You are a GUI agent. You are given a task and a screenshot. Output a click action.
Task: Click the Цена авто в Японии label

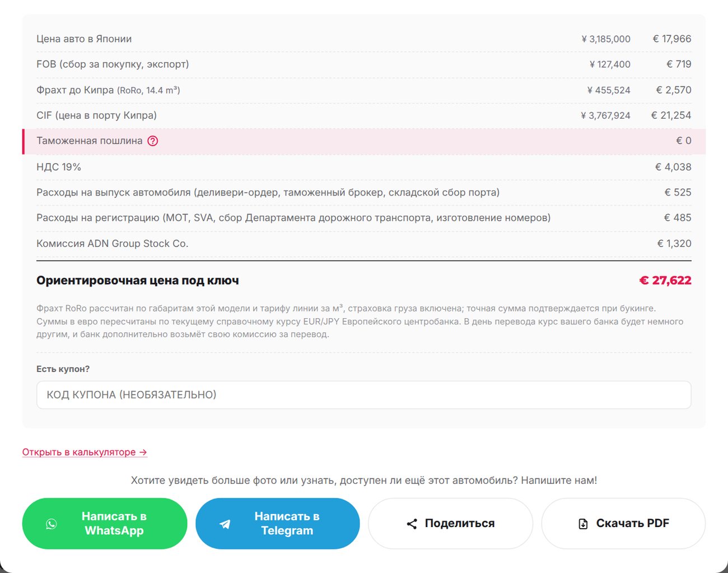tap(84, 39)
